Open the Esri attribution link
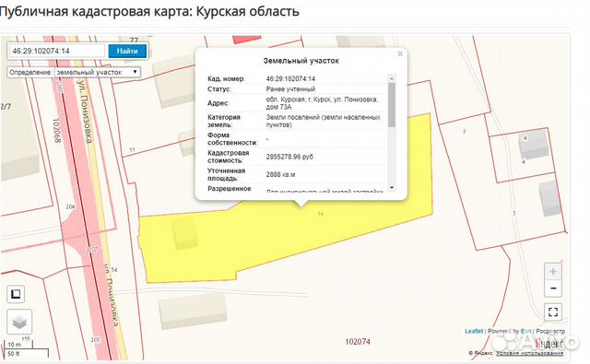 (x=525, y=331)
